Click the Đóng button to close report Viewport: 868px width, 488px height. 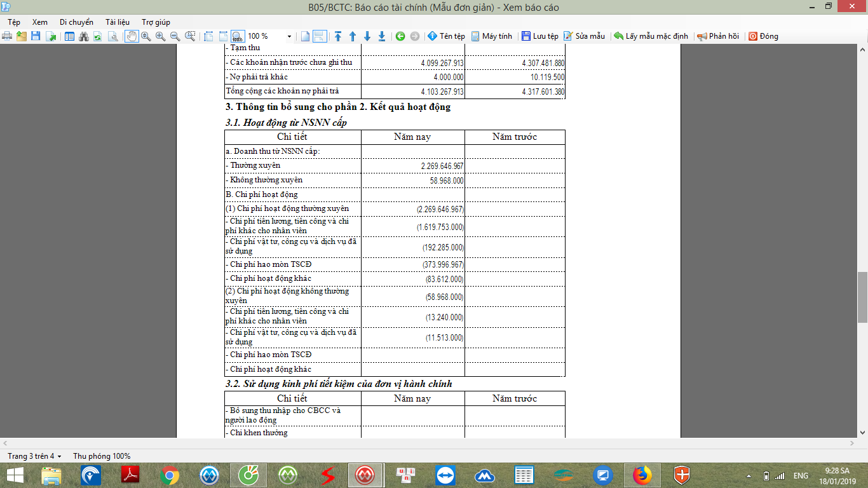coord(763,36)
